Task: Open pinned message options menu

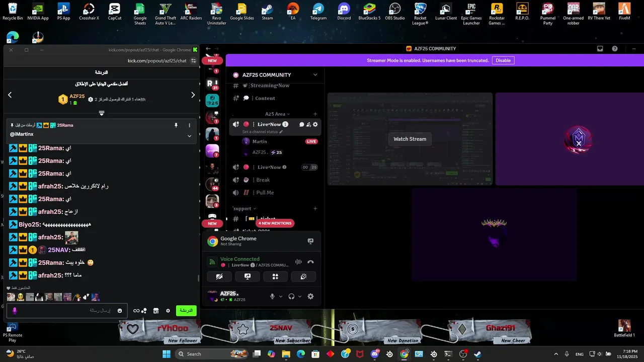Action: pyautogui.click(x=189, y=125)
